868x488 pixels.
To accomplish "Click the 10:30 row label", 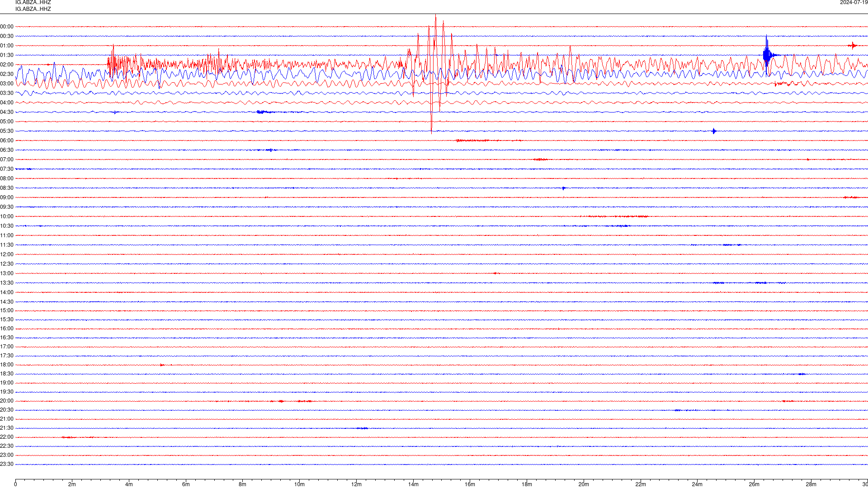I will [7, 226].
